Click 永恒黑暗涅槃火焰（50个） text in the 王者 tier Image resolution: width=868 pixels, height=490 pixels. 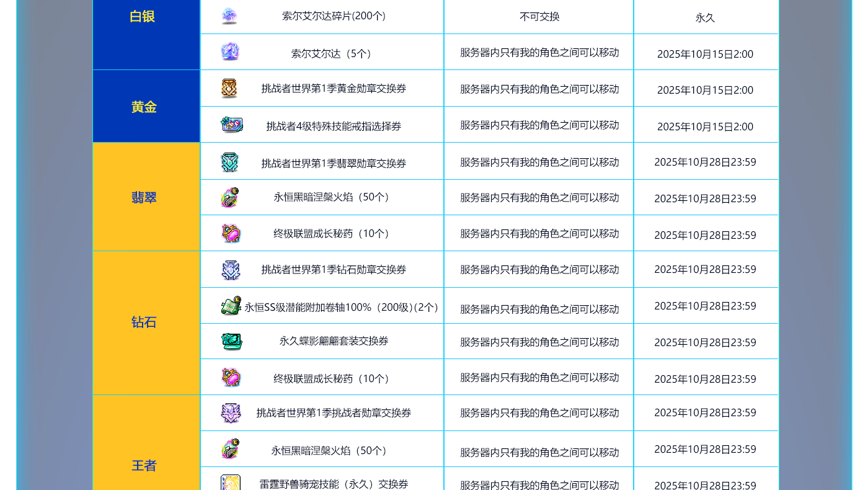(x=331, y=451)
